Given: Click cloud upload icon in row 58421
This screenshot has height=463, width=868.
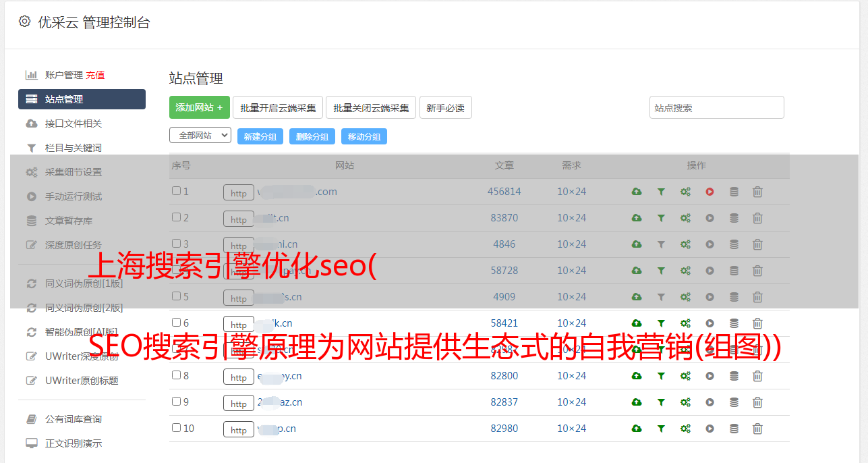Looking at the screenshot, I should (637, 323).
